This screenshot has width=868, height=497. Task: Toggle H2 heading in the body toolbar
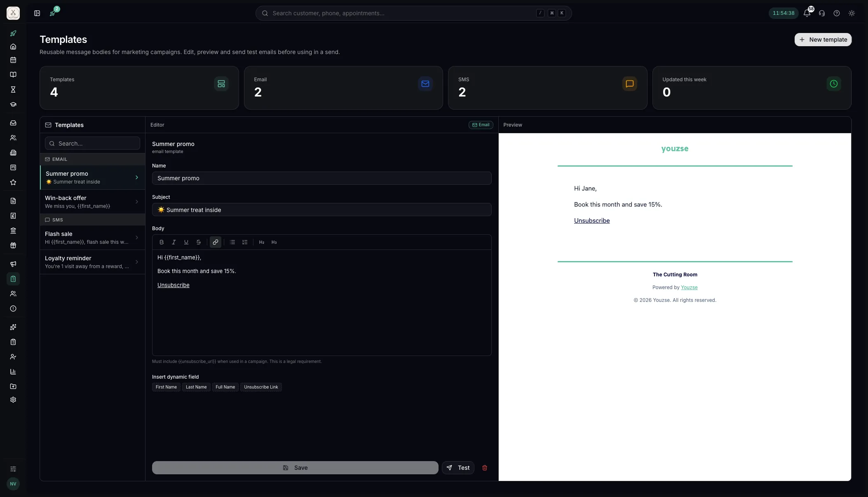pyautogui.click(x=262, y=242)
